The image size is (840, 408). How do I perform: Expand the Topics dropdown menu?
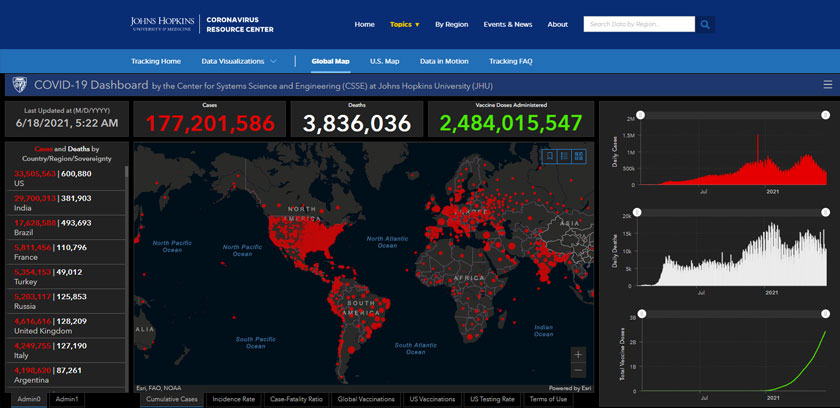[x=405, y=24]
